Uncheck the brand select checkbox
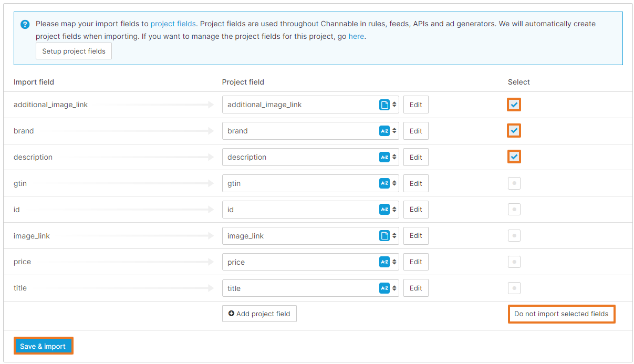634x364 pixels. [x=514, y=131]
